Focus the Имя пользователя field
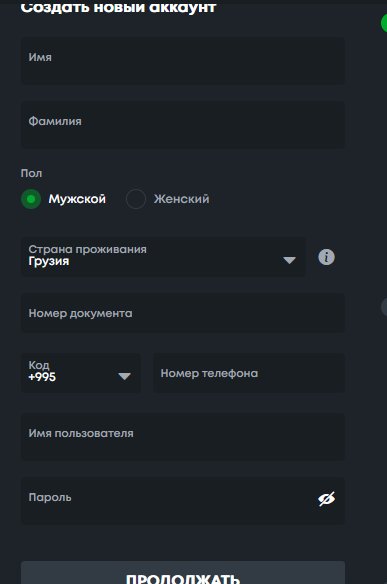This screenshot has width=387, height=584. click(x=183, y=437)
